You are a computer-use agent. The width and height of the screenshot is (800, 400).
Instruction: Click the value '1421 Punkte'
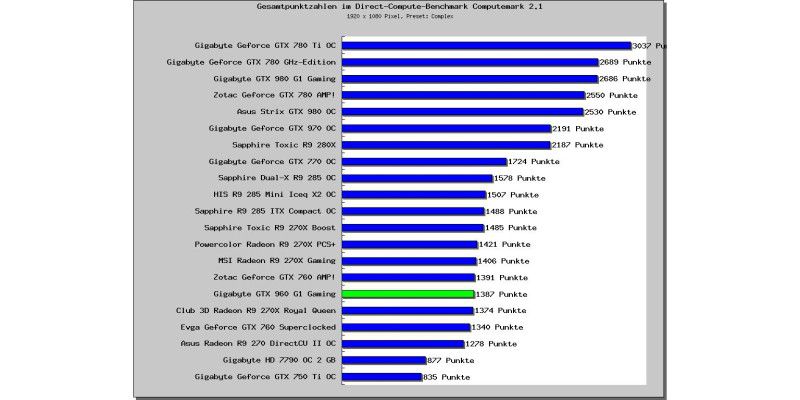[505, 244]
